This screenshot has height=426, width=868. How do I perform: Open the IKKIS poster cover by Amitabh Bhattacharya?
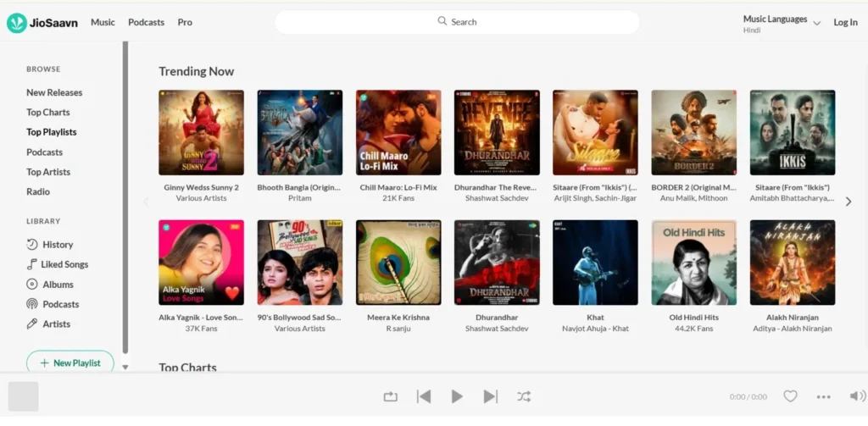coord(793,133)
